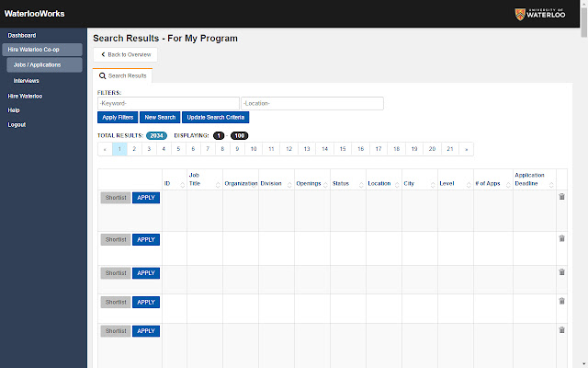Click the previous page arrow in pagination
The height and width of the screenshot is (368, 588).
(x=105, y=149)
